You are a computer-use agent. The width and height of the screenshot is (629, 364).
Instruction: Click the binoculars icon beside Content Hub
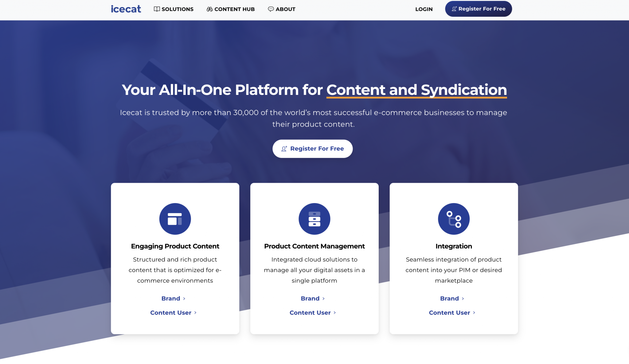point(209,9)
